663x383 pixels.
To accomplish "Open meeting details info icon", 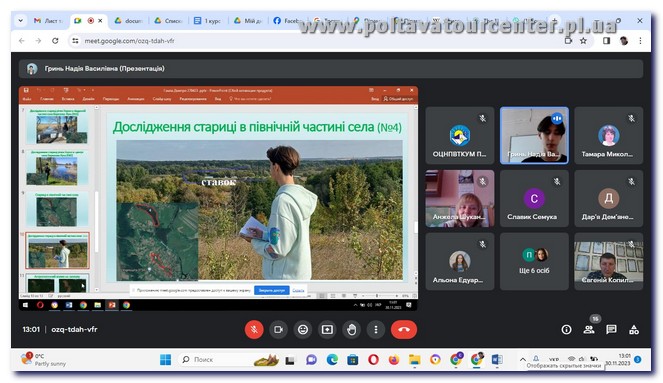I will [x=566, y=330].
